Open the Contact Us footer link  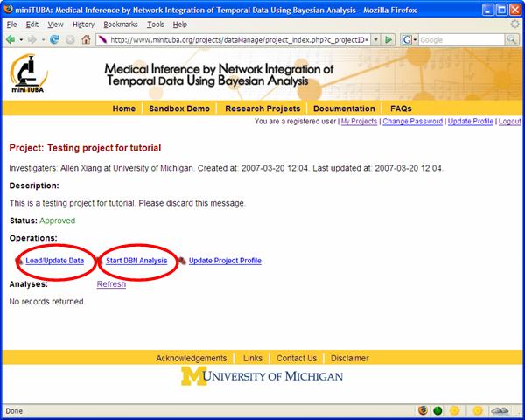pyautogui.click(x=297, y=359)
